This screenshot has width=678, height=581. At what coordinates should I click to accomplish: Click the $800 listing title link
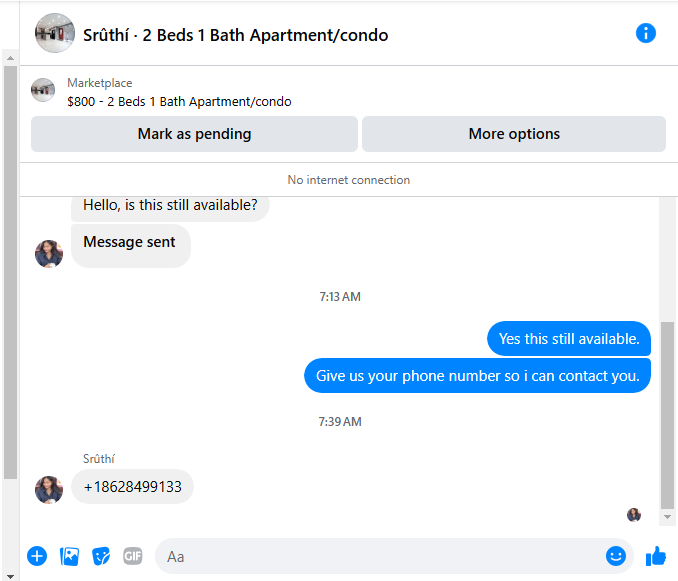(179, 102)
